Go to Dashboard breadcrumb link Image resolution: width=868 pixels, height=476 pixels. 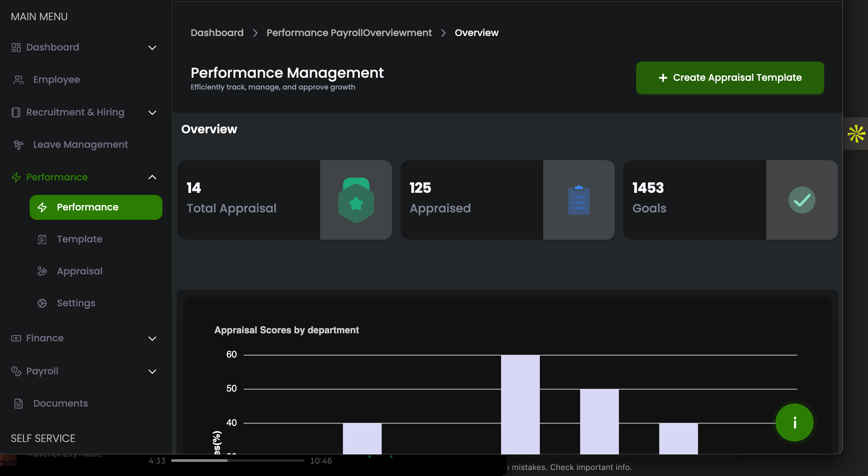217,33
